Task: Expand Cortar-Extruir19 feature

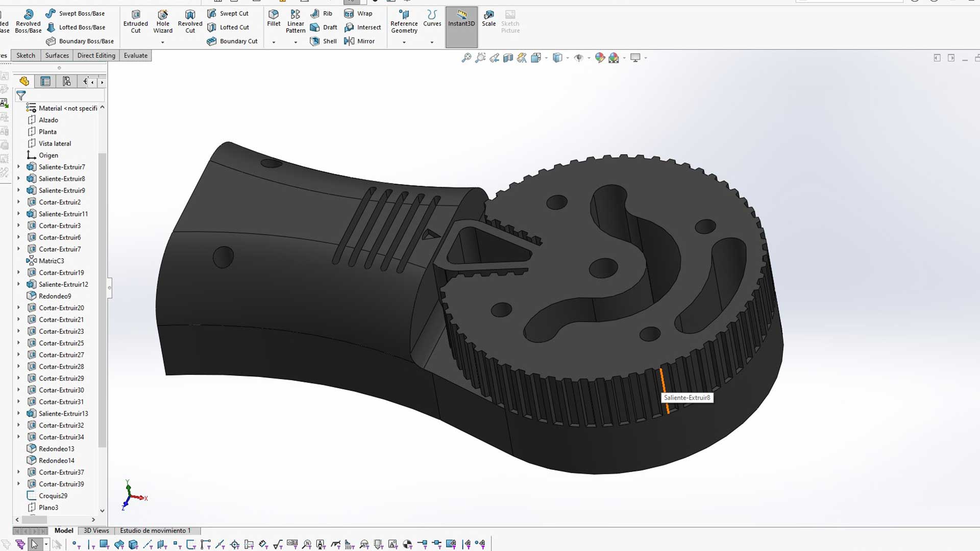Action: point(19,272)
